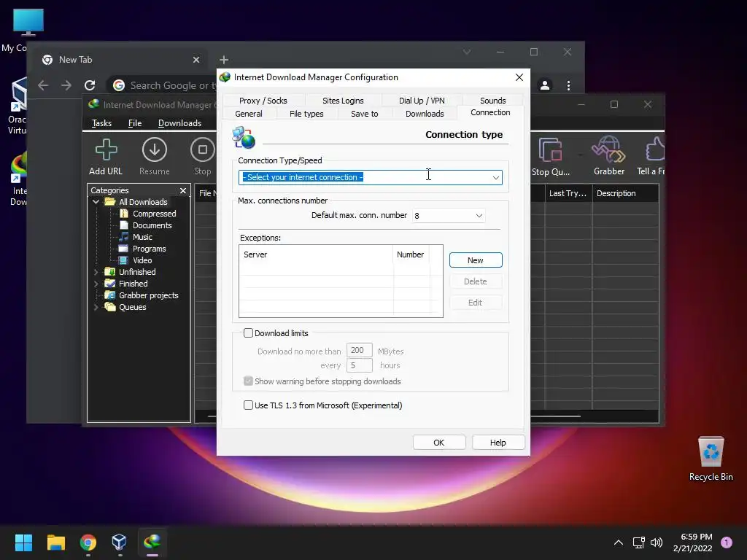Select the Unfinished category
747x560 pixels.
click(x=136, y=272)
